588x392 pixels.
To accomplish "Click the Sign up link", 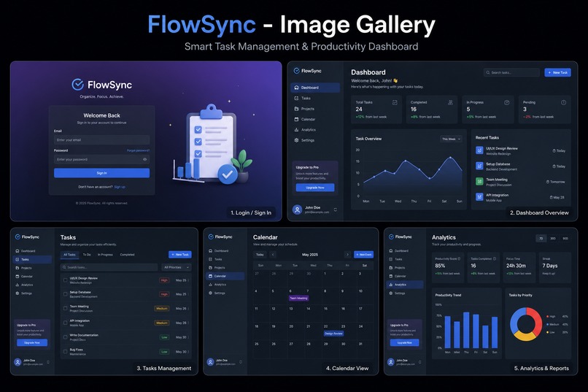I will coord(120,187).
